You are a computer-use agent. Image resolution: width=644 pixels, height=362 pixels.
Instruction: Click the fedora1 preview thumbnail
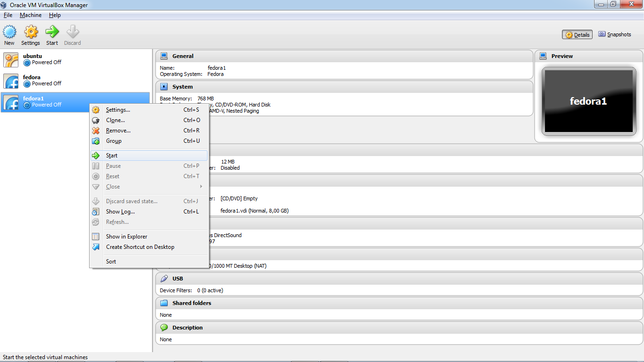point(588,101)
